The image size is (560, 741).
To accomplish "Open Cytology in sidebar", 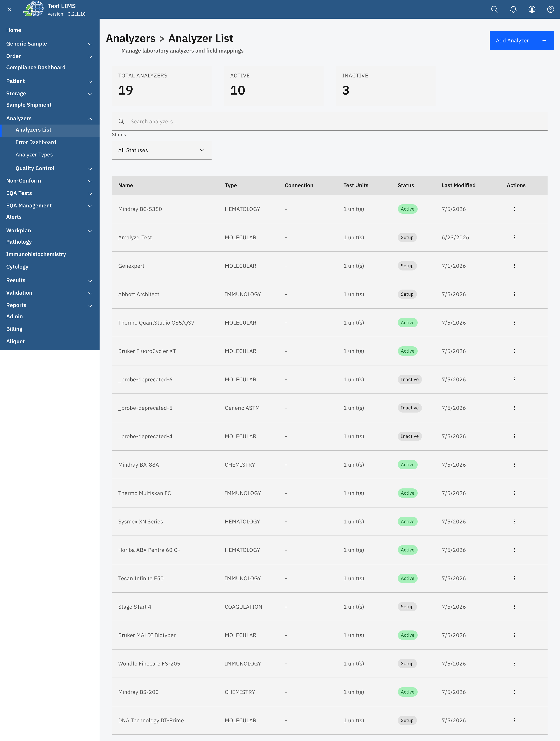I will pos(17,267).
